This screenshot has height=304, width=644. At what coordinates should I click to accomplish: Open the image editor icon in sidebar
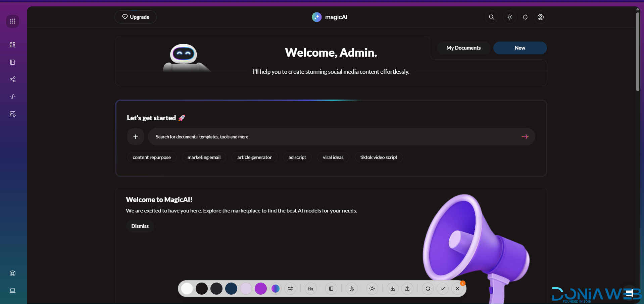pos(13,114)
